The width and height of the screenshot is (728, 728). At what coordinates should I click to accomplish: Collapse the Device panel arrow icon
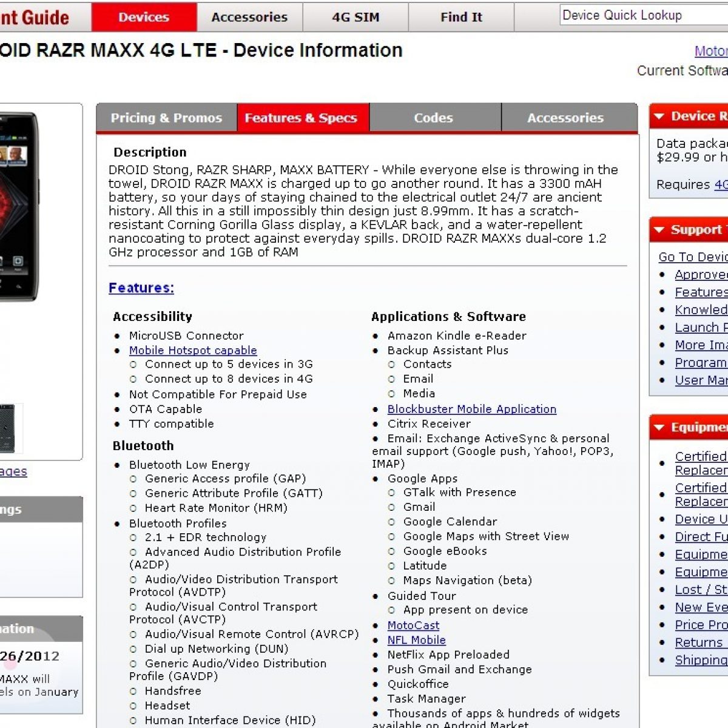[x=658, y=116]
